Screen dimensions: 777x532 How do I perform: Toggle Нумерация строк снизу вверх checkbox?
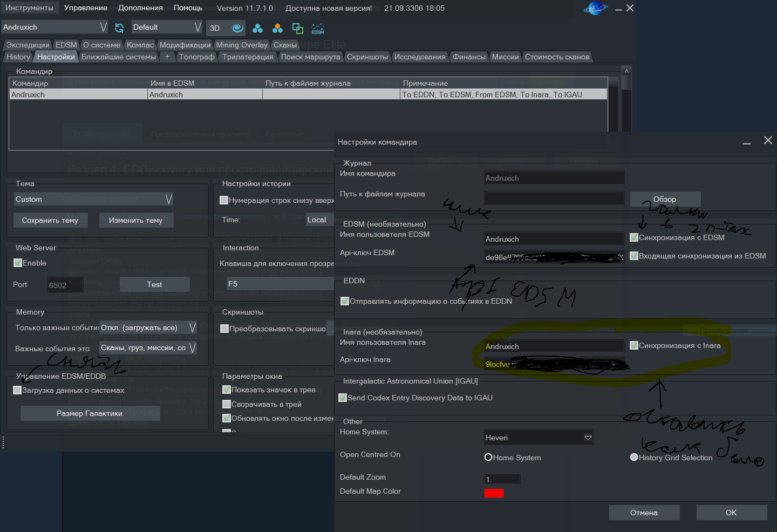coord(224,200)
